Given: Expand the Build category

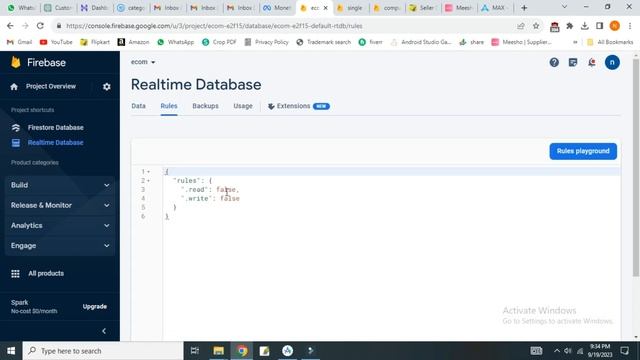Looking at the screenshot, I should [x=60, y=185].
